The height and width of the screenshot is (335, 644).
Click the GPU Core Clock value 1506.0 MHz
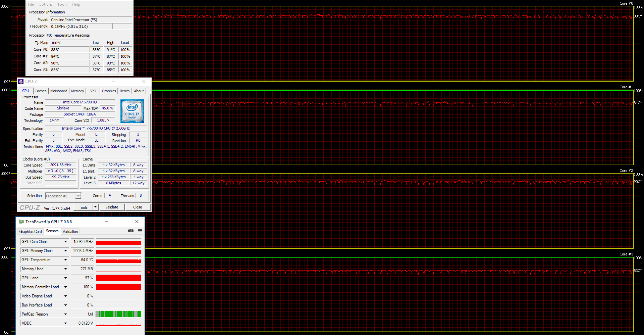(83, 242)
